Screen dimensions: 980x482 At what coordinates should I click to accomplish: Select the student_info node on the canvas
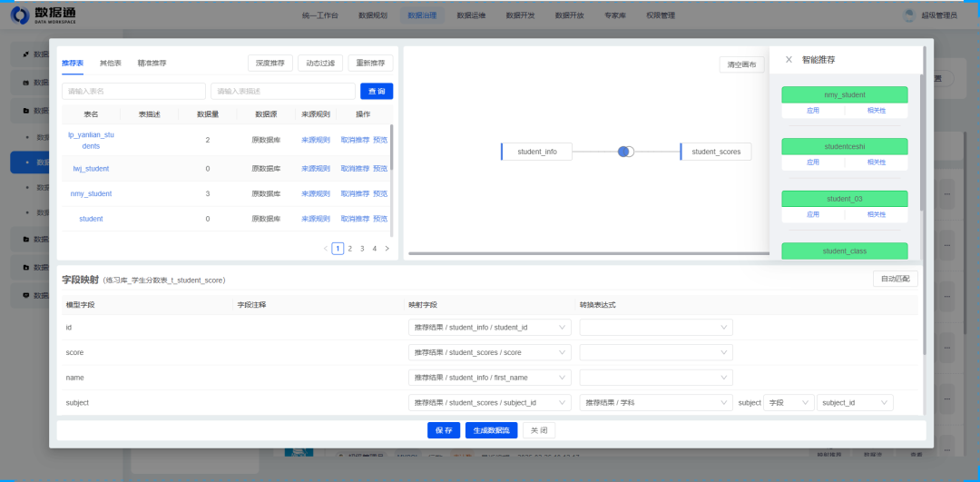[x=537, y=152]
